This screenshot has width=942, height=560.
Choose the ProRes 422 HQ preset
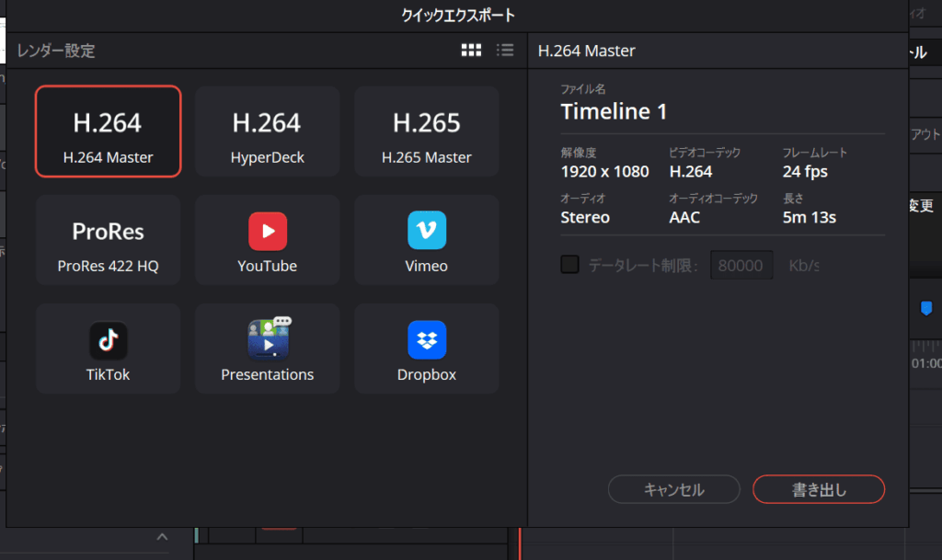click(x=109, y=240)
